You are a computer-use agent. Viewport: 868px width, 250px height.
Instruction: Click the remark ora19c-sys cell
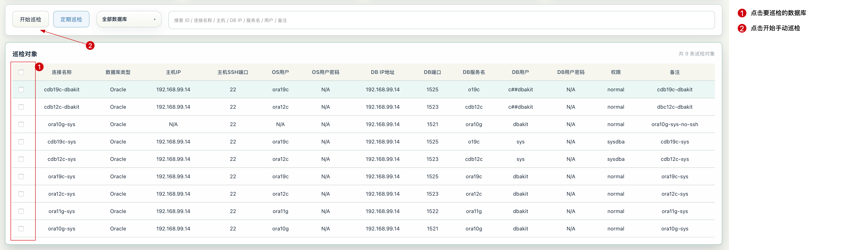point(675,177)
